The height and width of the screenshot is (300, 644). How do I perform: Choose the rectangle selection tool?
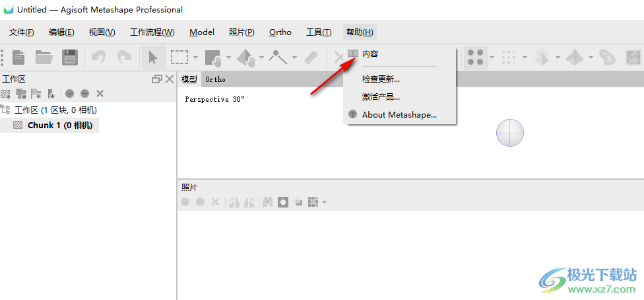click(x=179, y=57)
